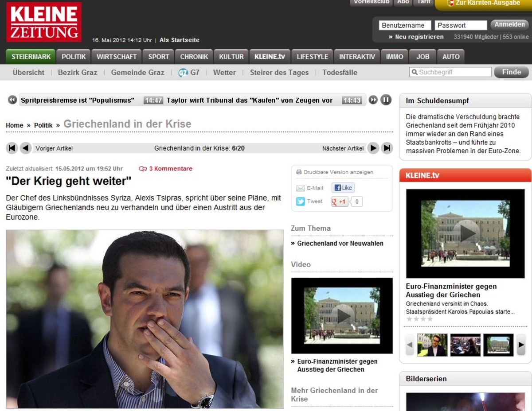
Task: Go to last article in series
Action: (x=387, y=148)
